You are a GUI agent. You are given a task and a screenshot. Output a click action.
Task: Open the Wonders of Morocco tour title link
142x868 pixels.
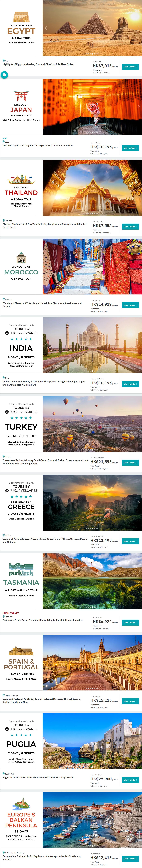pos(42,304)
